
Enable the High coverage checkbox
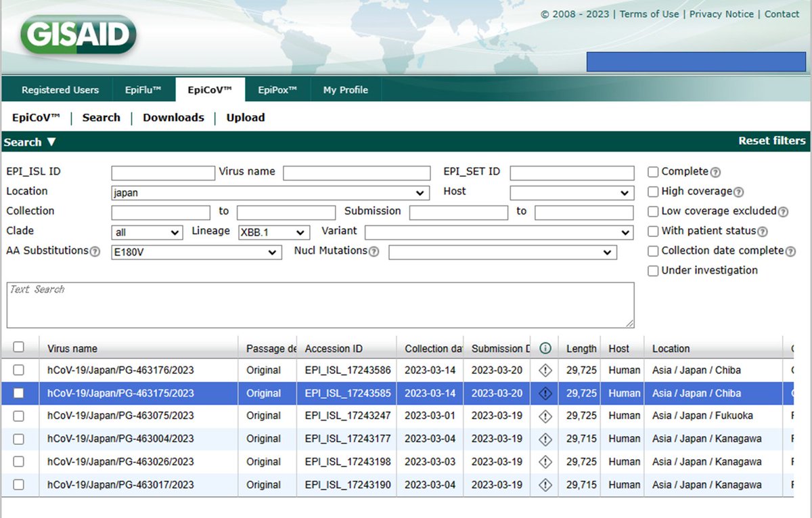click(x=653, y=192)
